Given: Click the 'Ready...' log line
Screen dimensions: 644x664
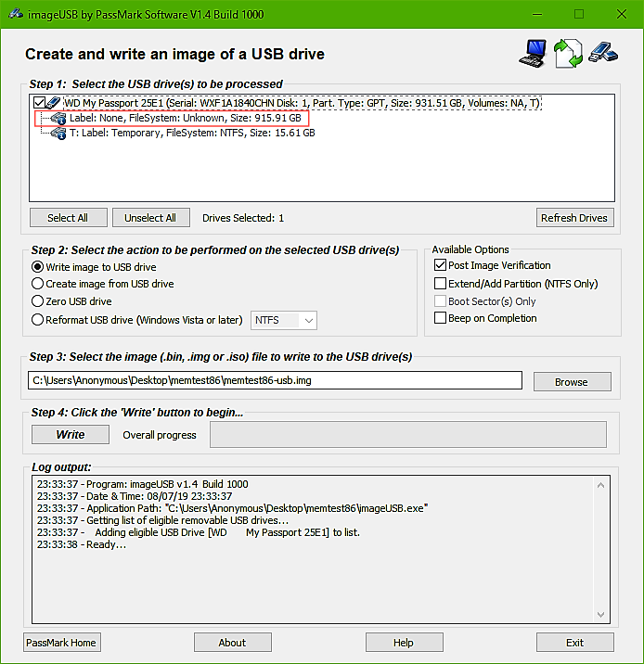Looking at the screenshot, I should 82,544.
